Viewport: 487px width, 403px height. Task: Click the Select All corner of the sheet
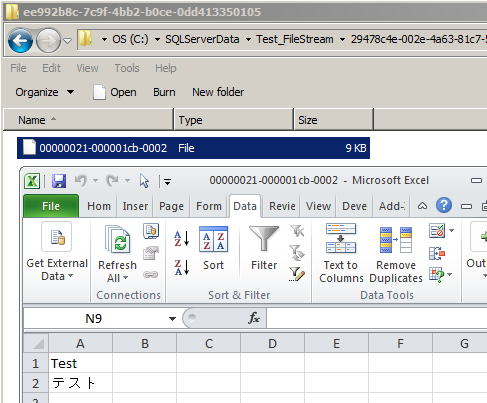(36, 343)
